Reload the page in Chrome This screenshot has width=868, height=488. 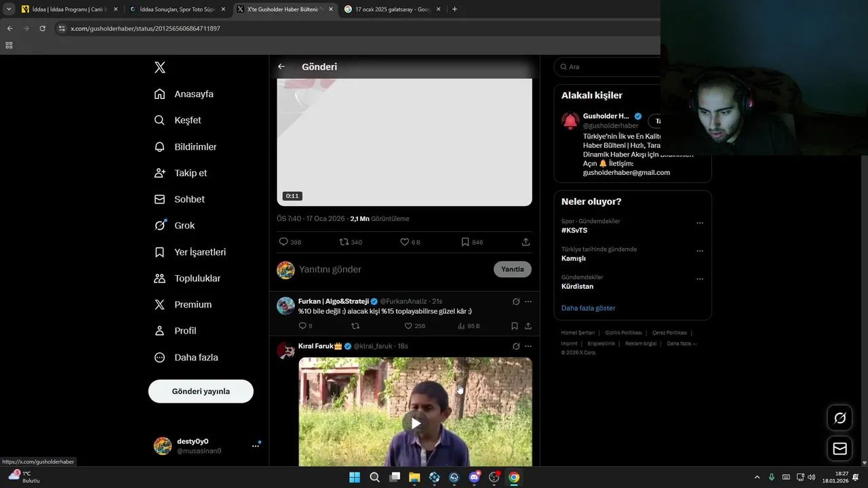42,28
